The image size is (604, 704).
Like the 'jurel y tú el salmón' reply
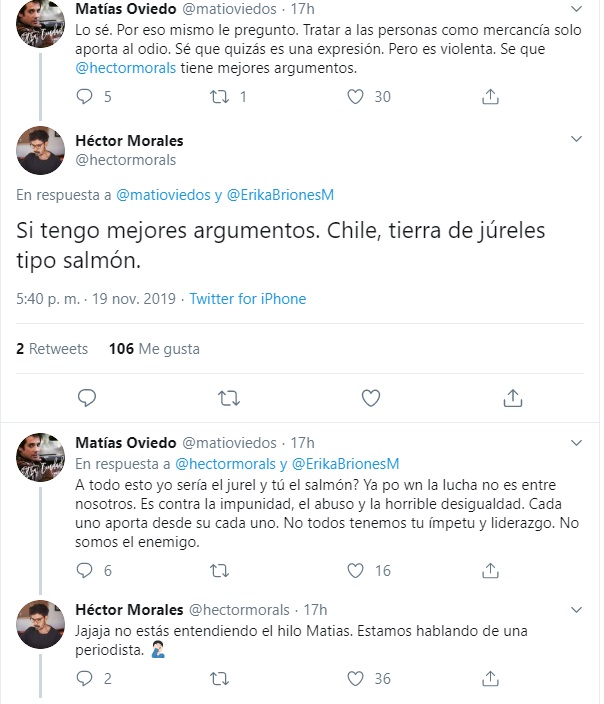[x=354, y=571]
